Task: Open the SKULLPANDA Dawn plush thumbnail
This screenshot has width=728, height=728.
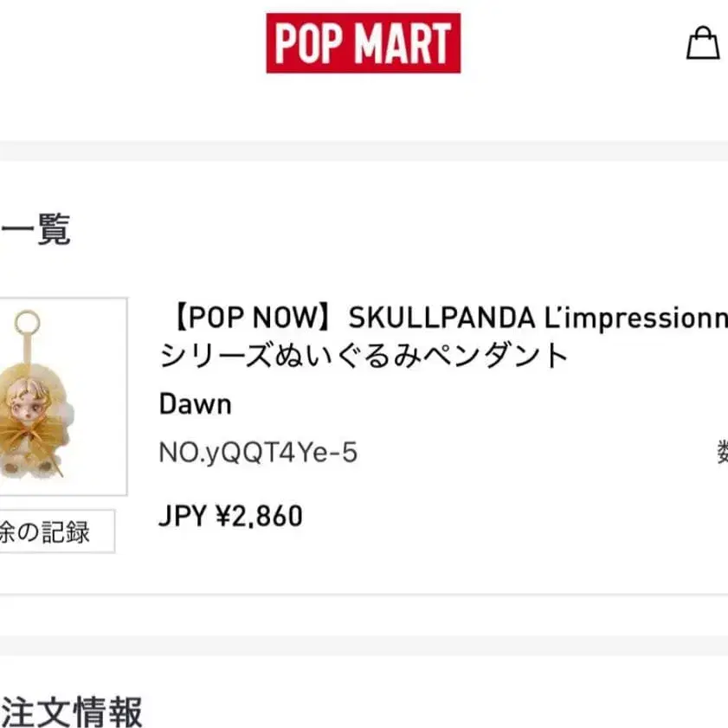Action: pyautogui.click(x=63, y=396)
